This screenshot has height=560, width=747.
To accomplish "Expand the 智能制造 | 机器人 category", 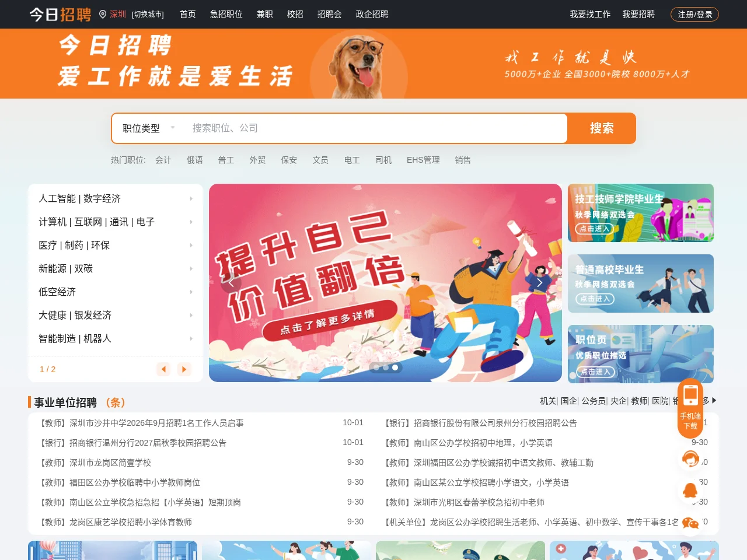I will 116,338.
